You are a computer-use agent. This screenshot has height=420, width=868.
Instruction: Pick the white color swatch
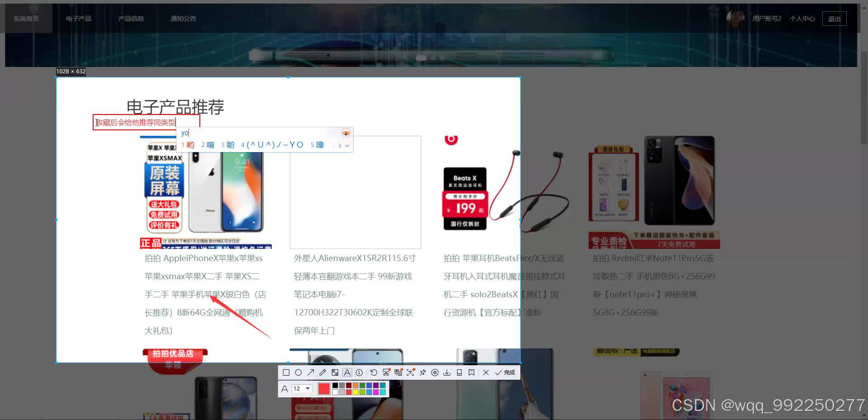pos(335,392)
